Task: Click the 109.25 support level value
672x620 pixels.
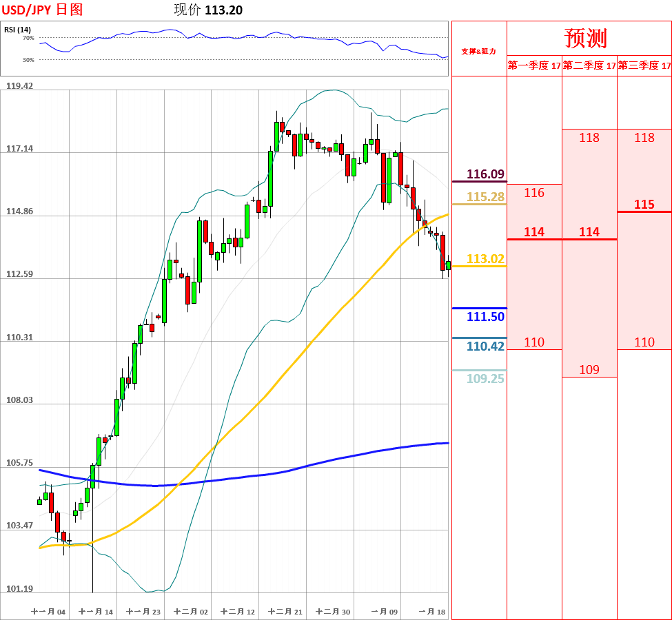Action: (485, 379)
